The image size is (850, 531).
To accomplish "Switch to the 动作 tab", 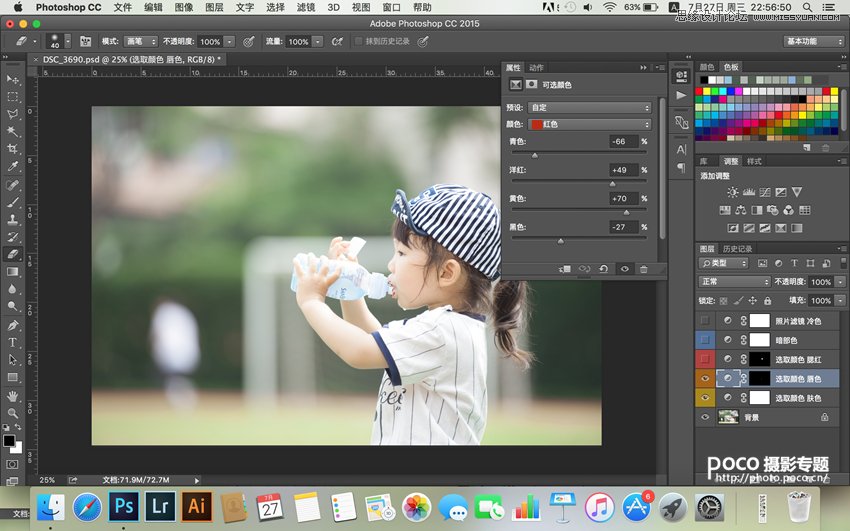I will [536, 68].
